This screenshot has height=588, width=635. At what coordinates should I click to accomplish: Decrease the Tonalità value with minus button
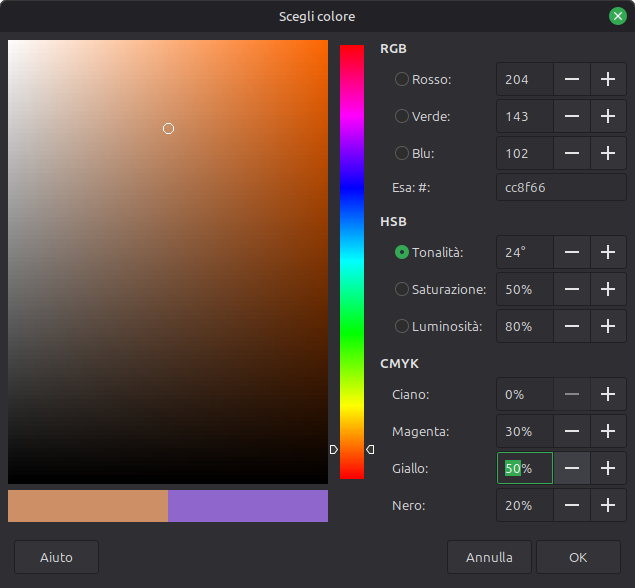point(572,252)
